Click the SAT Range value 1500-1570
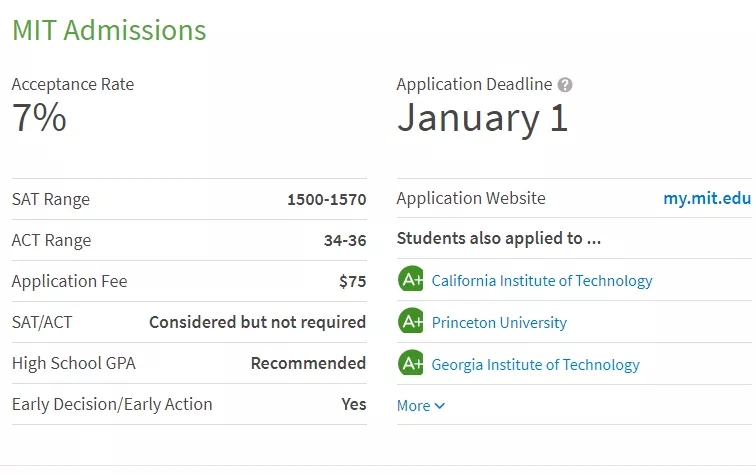756x475 pixels. click(x=326, y=199)
